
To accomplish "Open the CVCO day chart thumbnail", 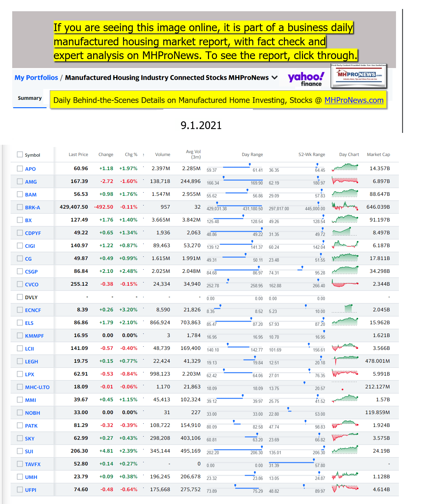I will coord(345,283).
